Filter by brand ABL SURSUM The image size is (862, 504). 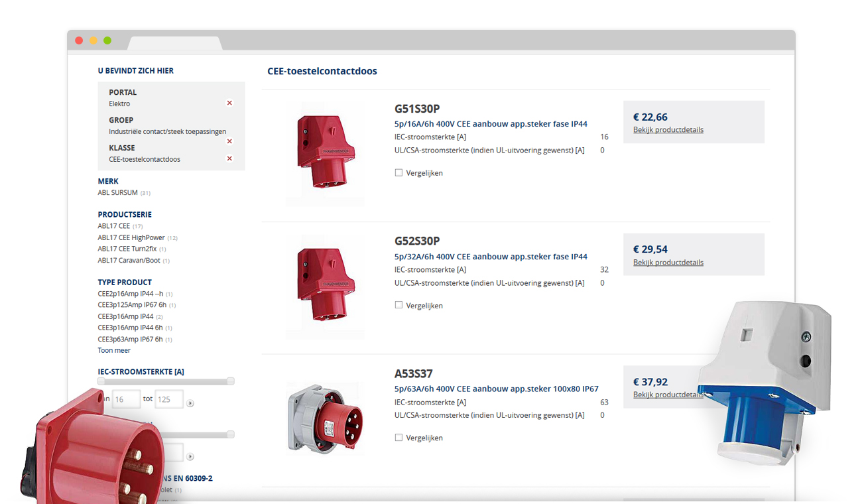pyautogui.click(x=118, y=193)
